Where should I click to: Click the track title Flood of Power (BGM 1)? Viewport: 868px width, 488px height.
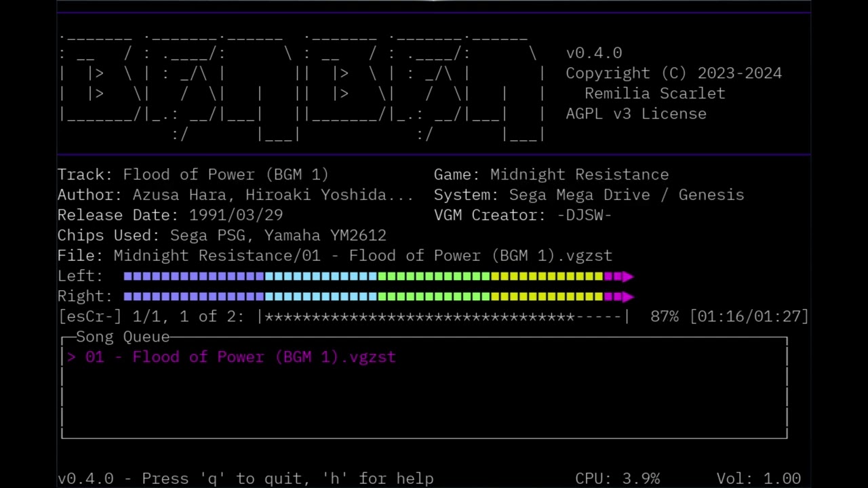(x=226, y=175)
